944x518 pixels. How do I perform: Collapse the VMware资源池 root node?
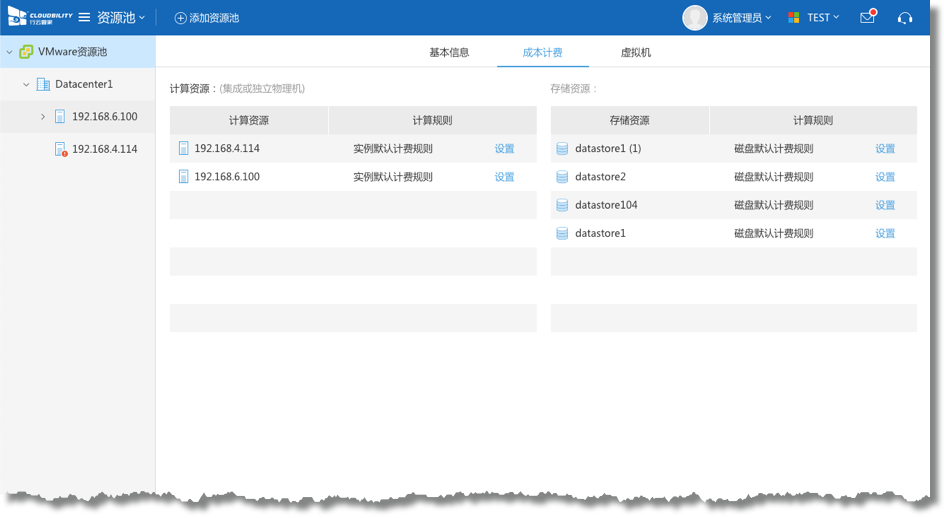click(x=9, y=52)
